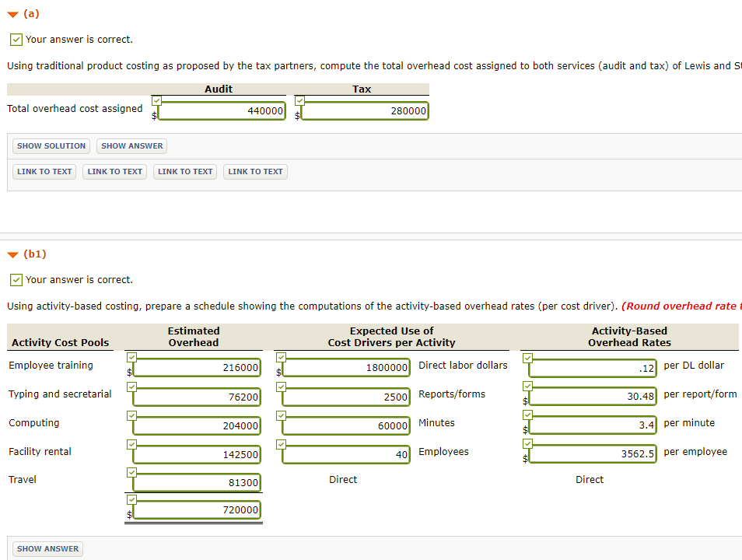Click the green checkmark beside section (b1) 'Your answer is correct'
The width and height of the screenshot is (742, 560).
point(16,280)
